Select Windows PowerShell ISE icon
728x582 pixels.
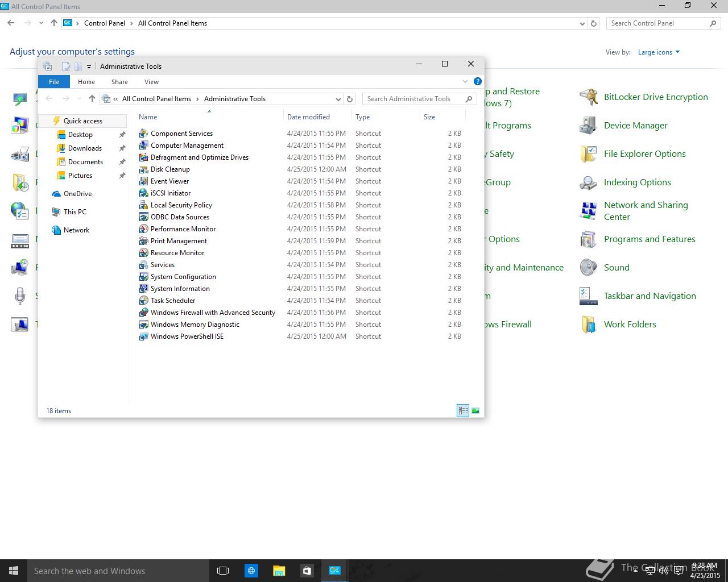coord(144,336)
